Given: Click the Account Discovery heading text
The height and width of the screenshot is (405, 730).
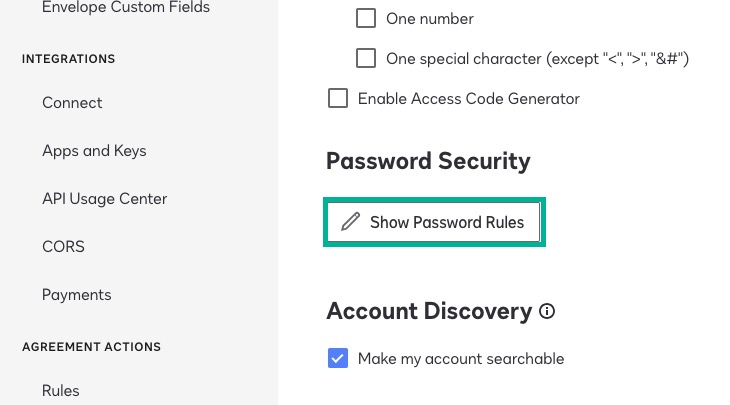Looking at the screenshot, I should (429, 311).
